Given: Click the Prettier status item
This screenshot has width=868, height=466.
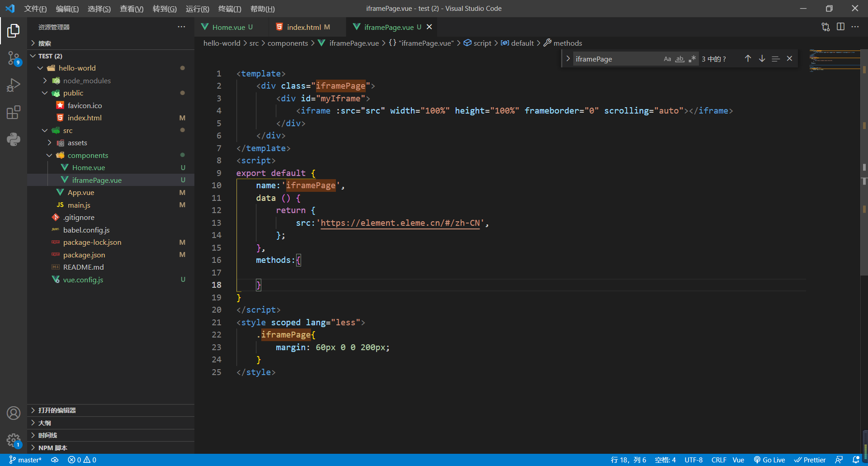Looking at the screenshot, I should point(810,460).
